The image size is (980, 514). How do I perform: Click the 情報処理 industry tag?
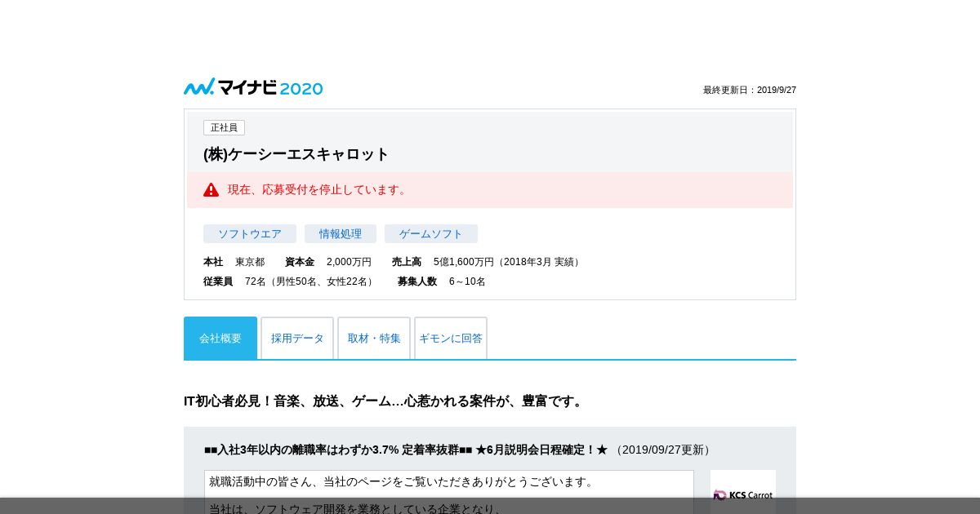tap(341, 234)
